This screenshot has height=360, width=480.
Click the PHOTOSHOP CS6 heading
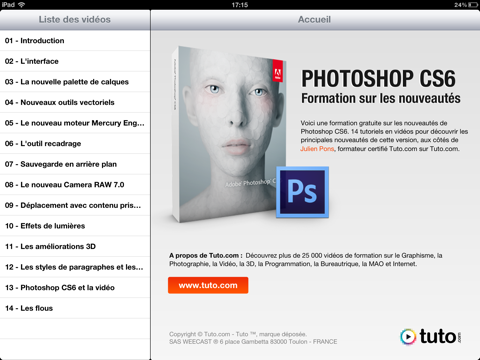pyautogui.click(x=378, y=79)
